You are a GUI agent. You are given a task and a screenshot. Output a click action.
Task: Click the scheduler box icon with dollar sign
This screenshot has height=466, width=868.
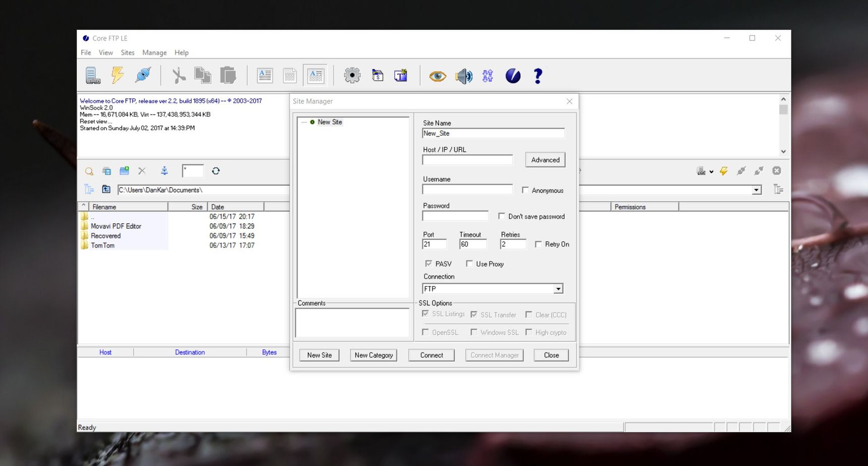coord(377,76)
